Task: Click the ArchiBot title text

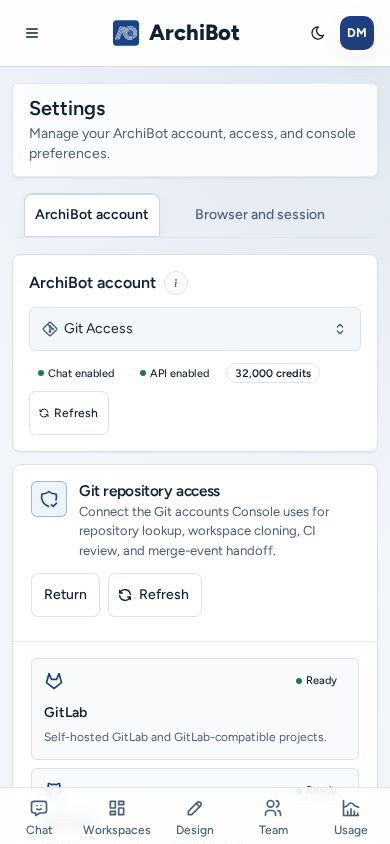Action: click(194, 33)
